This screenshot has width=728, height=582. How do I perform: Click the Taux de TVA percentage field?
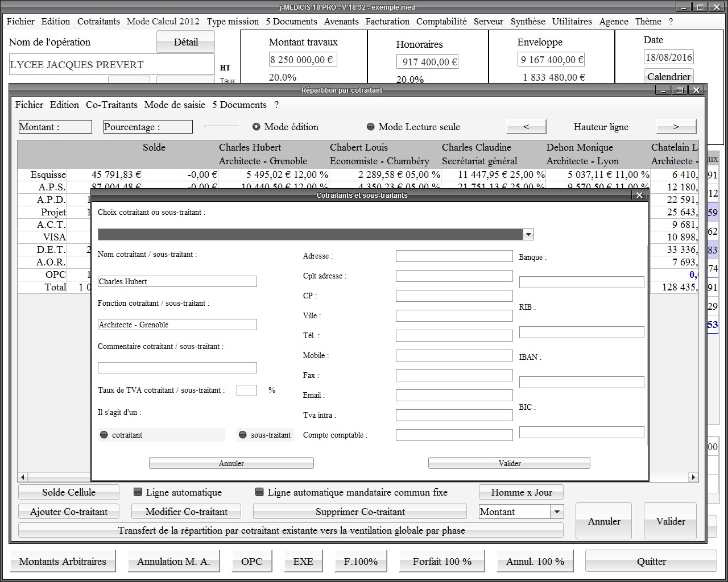247,390
